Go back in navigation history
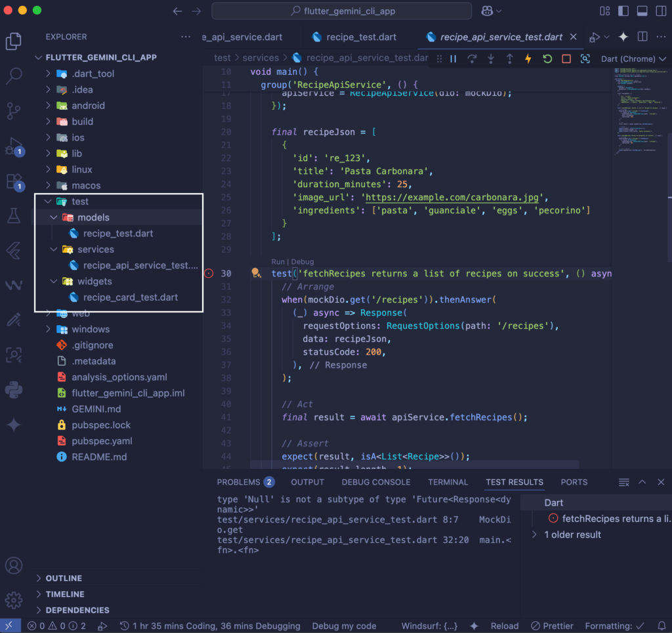The width and height of the screenshot is (672, 633). click(x=177, y=11)
